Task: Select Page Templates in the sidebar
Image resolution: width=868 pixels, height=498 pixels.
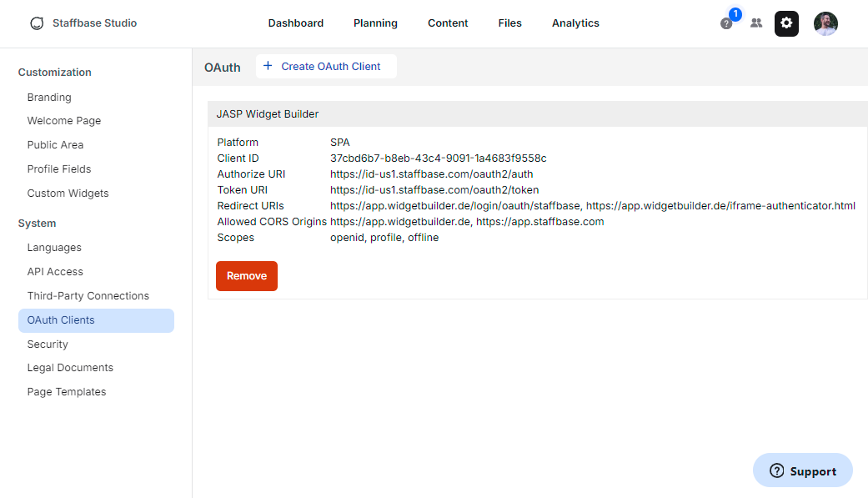Action: click(x=66, y=391)
